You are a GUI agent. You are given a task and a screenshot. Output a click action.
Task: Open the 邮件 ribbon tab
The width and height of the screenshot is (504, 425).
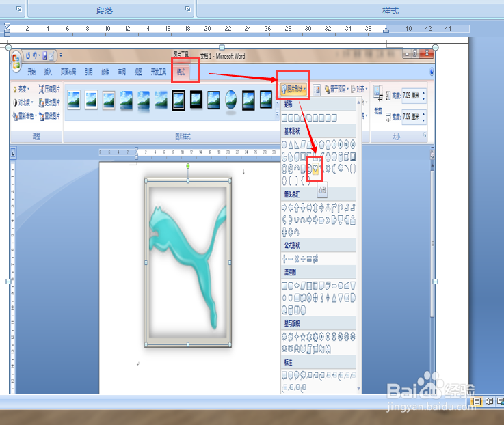(x=105, y=72)
